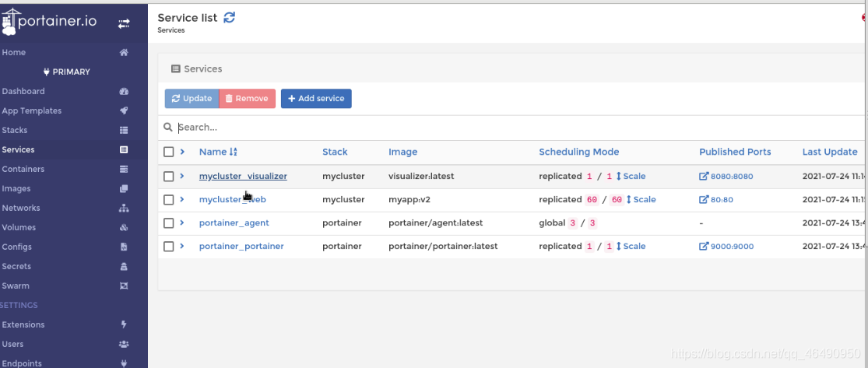Open external link icon for 80:80

pos(704,200)
